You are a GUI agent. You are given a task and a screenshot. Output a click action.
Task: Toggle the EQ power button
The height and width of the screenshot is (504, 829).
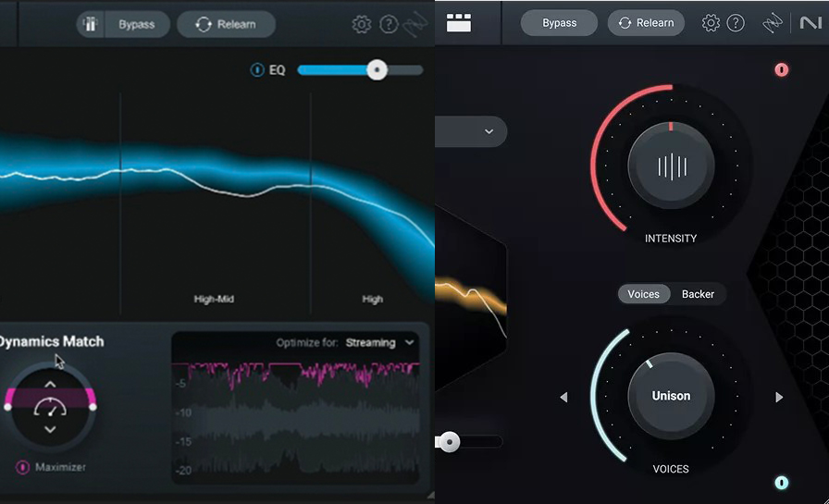[x=257, y=69]
